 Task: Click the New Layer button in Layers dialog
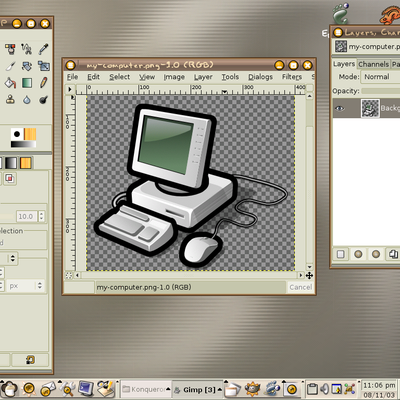(341, 254)
